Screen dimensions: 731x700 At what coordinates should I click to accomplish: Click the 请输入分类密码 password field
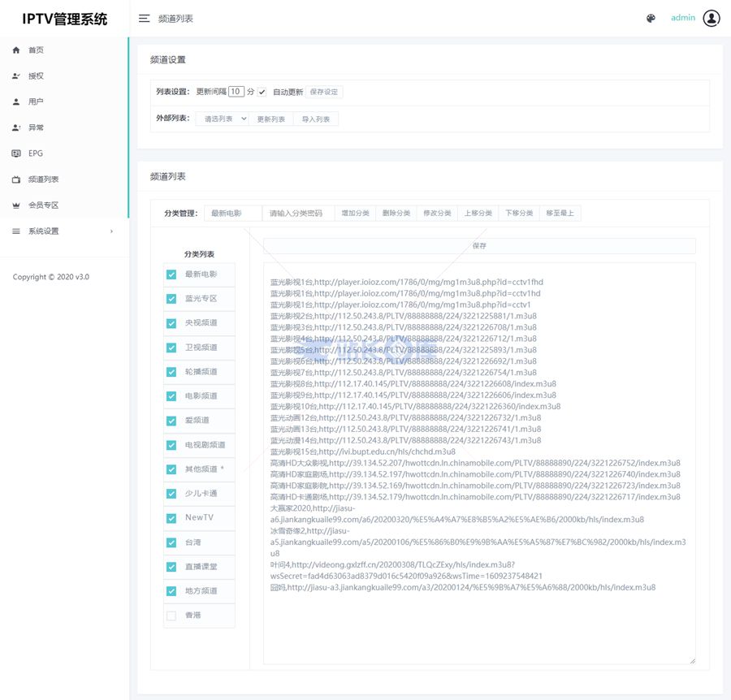click(298, 214)
